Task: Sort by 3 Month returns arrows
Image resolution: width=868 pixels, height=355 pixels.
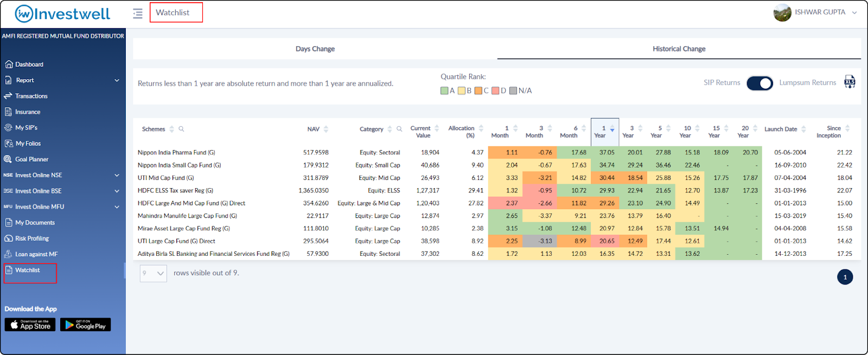Action: pos(550,128)
